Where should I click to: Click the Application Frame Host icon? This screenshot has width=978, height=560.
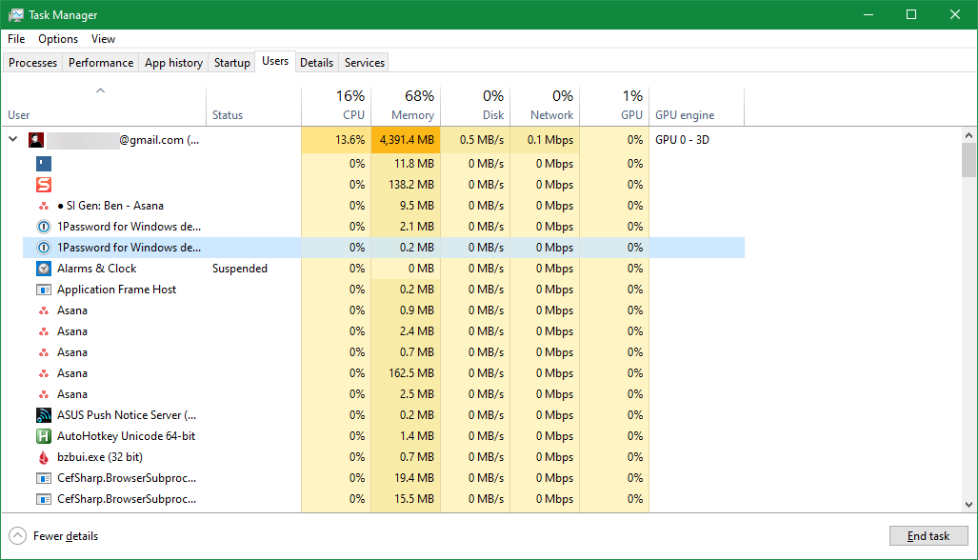point(43,289)
